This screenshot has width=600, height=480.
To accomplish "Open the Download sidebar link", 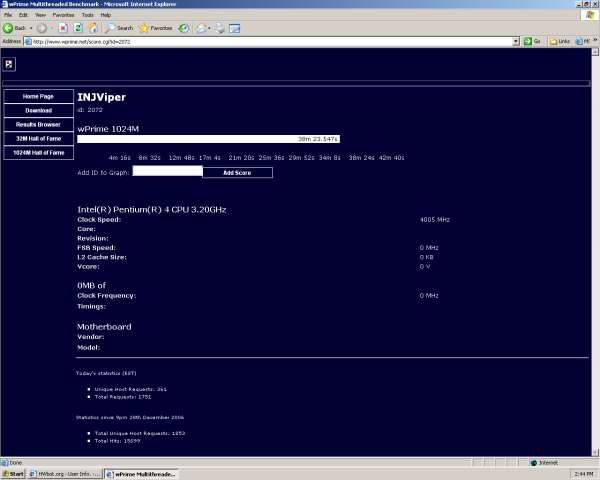I will (38, 111).
